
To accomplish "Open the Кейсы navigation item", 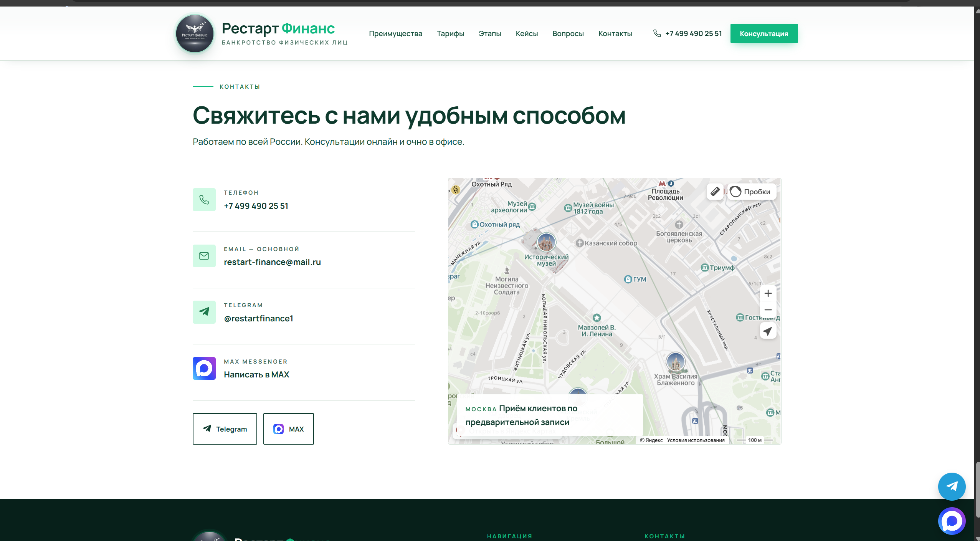I will (526, 33).
